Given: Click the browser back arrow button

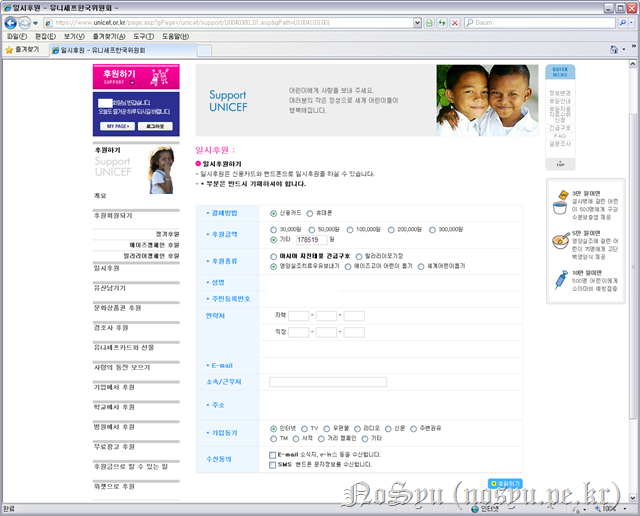Looking at the screenshot, I should click(x=11, y=21).
